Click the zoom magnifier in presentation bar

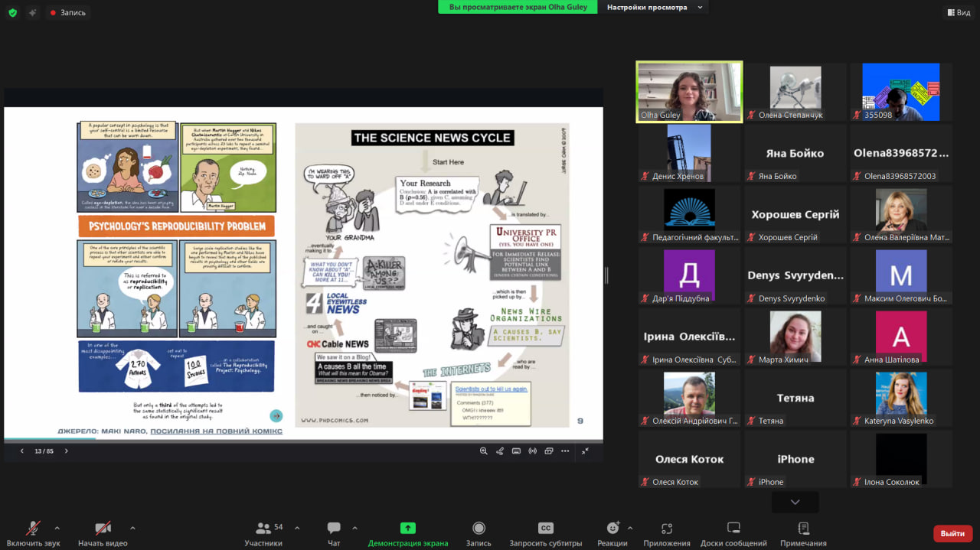tap(483, 451)
